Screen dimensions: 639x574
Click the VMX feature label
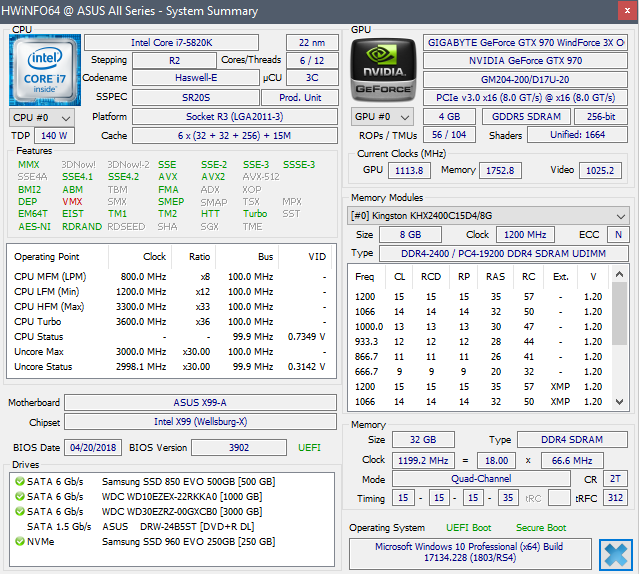tap(72, 202)
